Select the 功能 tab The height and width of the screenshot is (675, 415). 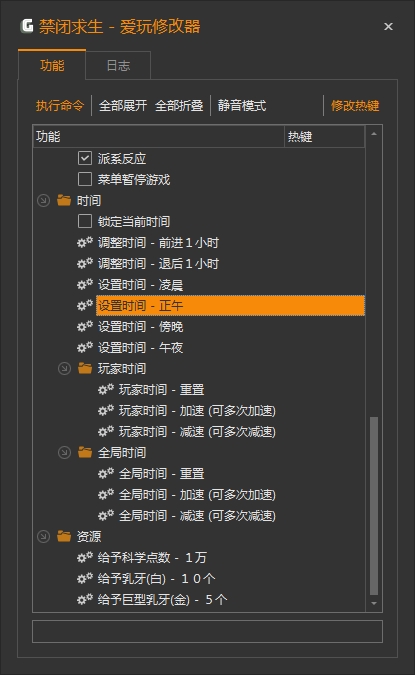click(x=52, y=65)
